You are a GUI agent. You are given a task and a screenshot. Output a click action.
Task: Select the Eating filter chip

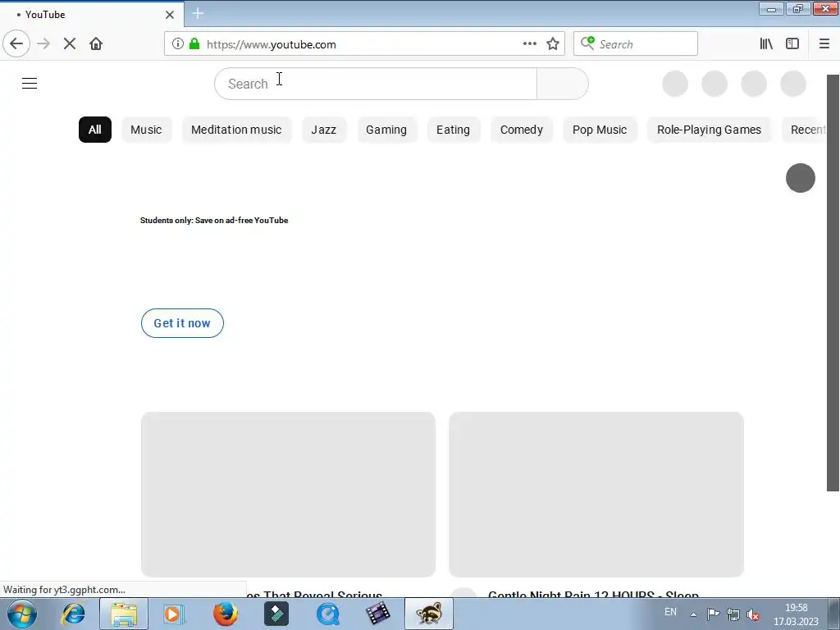coord(453,130)
